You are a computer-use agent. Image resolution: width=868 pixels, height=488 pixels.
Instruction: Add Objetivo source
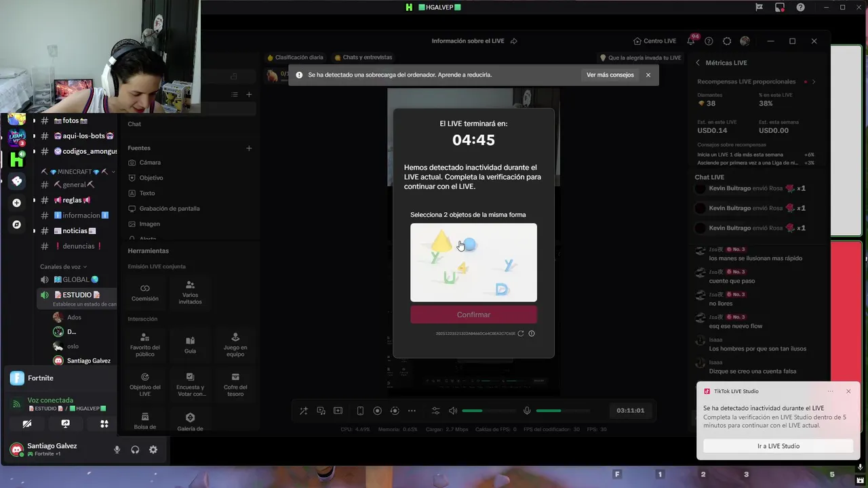point(146,178)
